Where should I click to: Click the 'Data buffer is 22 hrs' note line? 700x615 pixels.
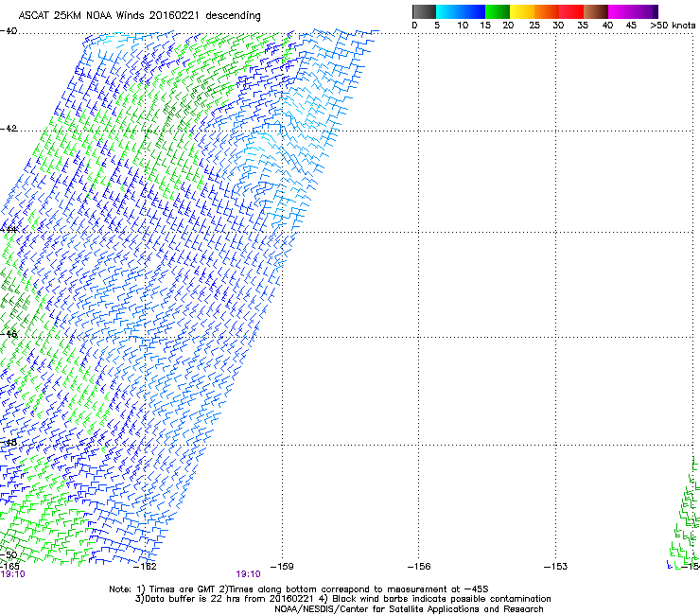(342, 599)
